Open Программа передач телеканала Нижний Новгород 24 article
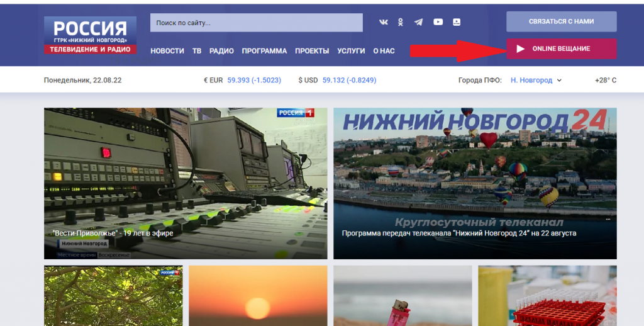 [x=458, y=233]
